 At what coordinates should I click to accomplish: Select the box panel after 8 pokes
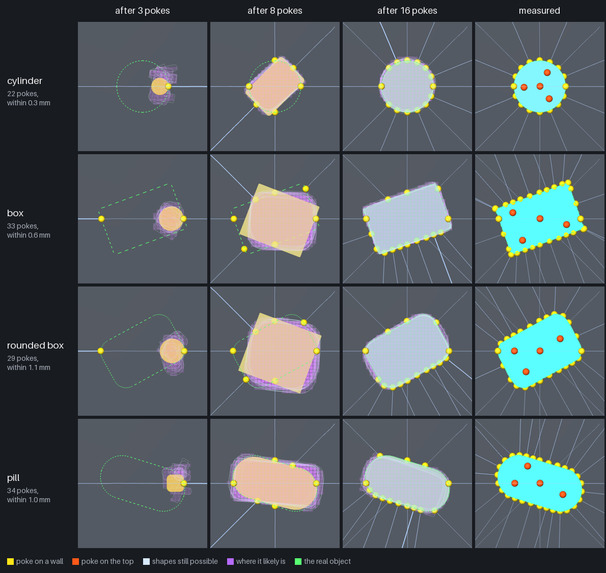click(x=275, y=219)
